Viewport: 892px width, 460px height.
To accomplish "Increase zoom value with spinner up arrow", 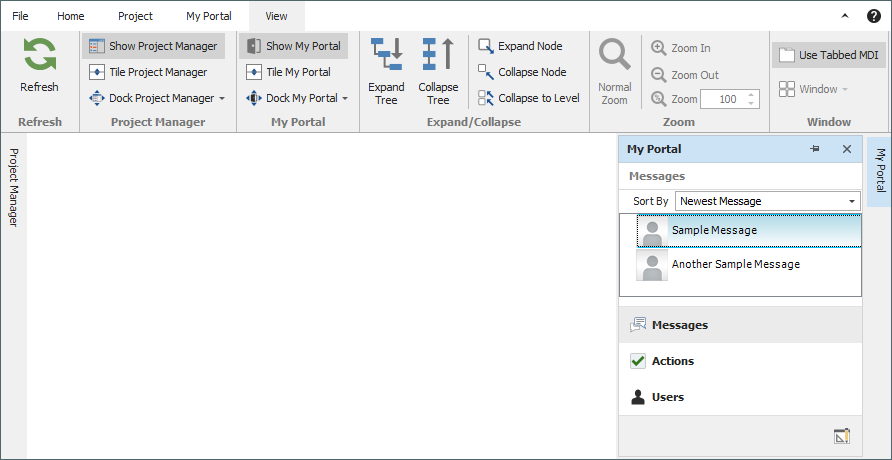I will tap(752, 95).
